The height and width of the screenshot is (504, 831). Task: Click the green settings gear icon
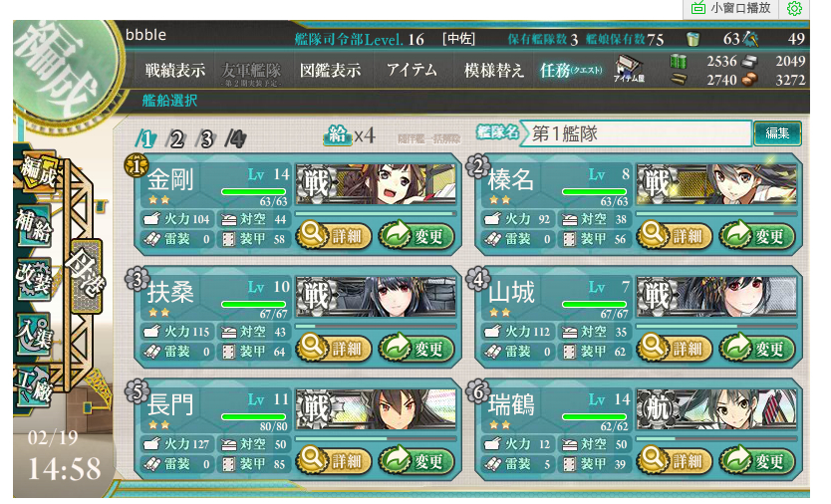pos(794,9)
